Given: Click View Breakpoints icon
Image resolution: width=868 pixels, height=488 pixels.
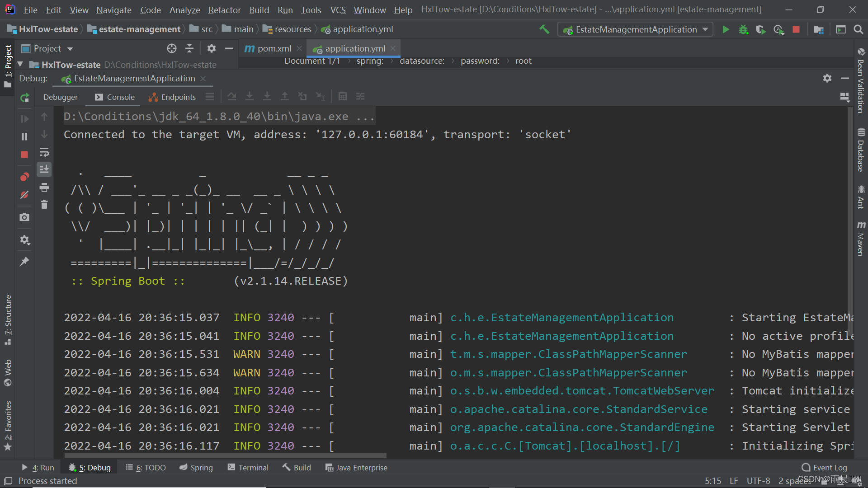Looking at the screenshot, I should click(24, 177).
